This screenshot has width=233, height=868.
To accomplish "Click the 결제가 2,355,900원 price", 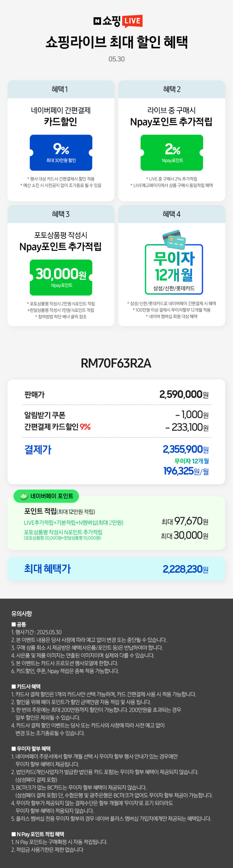I will 186,449.
